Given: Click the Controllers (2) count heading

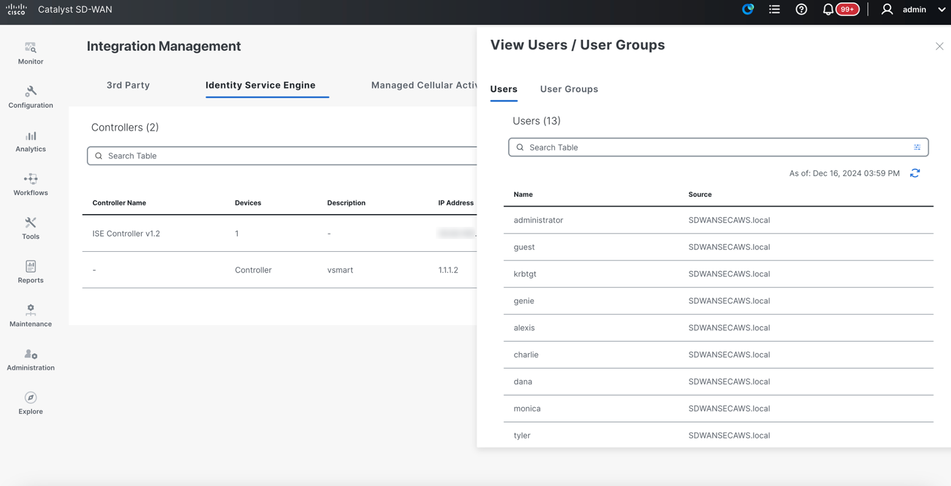Looking at the screenshot, I should (125, 127).
